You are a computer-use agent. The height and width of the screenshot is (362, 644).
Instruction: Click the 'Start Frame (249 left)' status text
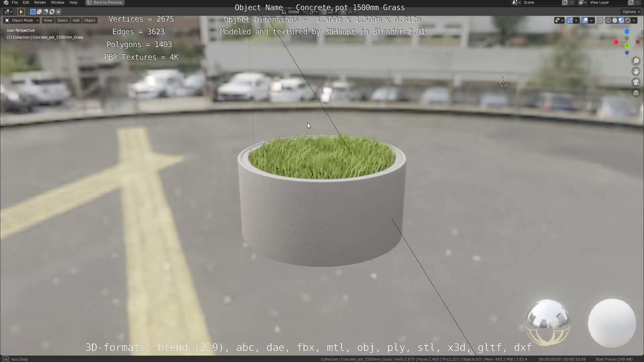(x=614, y=359)
